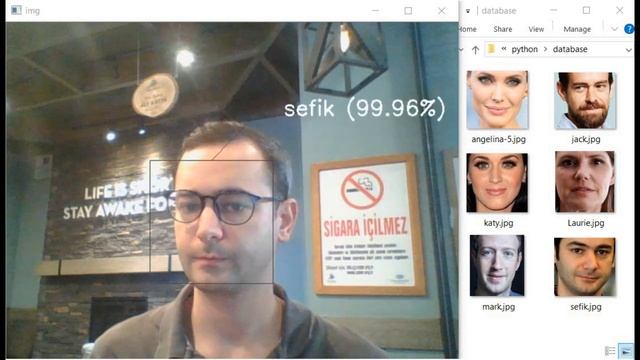Switch to Details view icon
The width and height of the screenshot is (640, 360).
tap(610, 351)
